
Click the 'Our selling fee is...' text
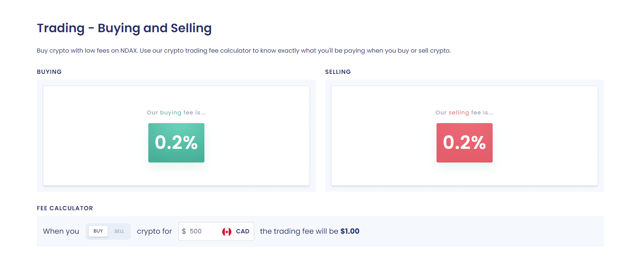465,113
